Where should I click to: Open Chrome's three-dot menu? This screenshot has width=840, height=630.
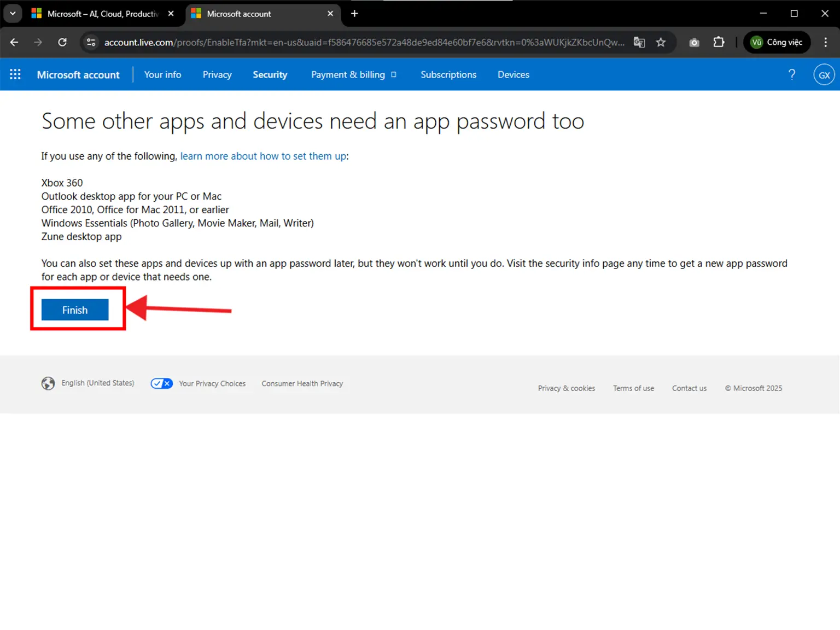(x=826, y=42)
